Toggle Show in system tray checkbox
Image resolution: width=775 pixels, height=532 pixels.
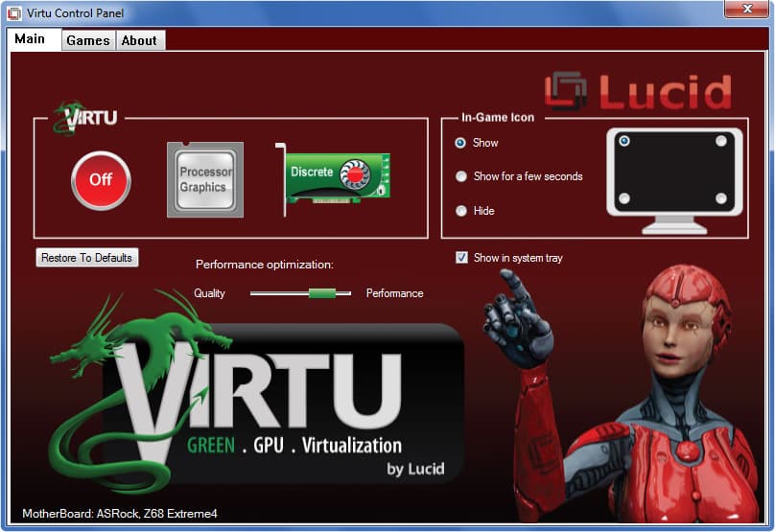[x=461, y=258]
